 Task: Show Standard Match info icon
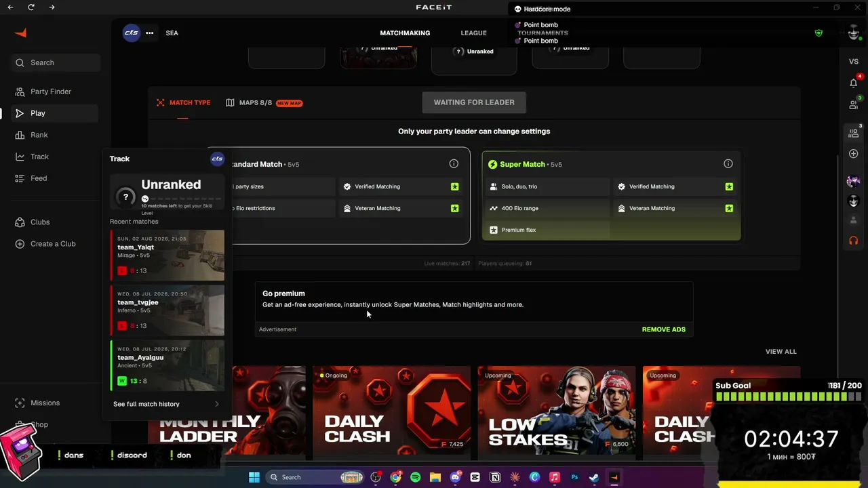pyautogui.click(x=454, y=164)
